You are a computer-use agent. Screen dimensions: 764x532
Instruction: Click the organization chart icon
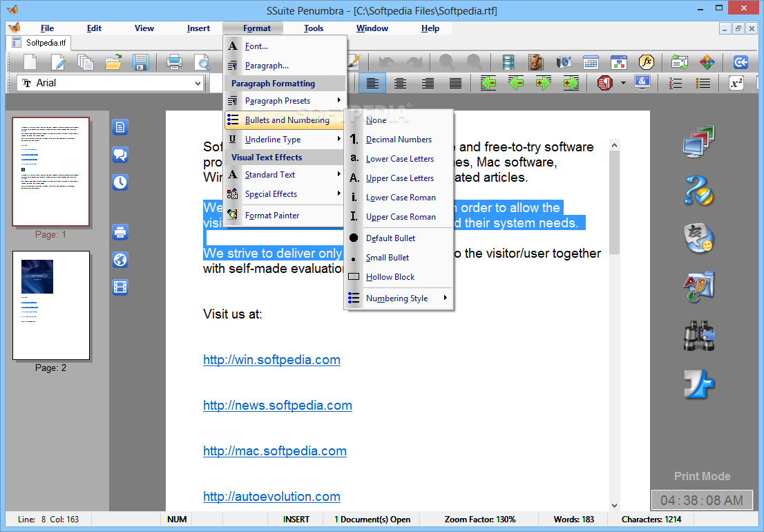click(x=618, y=62)
